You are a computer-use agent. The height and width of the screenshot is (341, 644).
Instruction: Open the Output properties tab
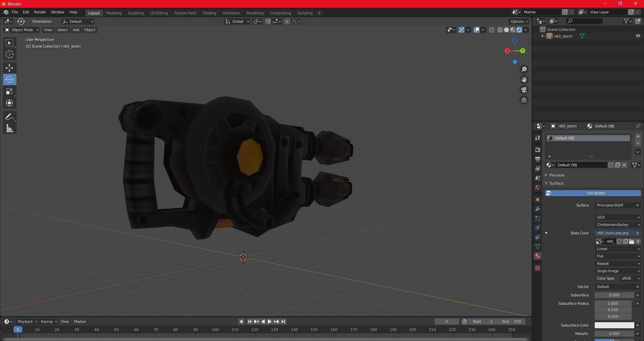pyautogui.click(x=538, y=159)
